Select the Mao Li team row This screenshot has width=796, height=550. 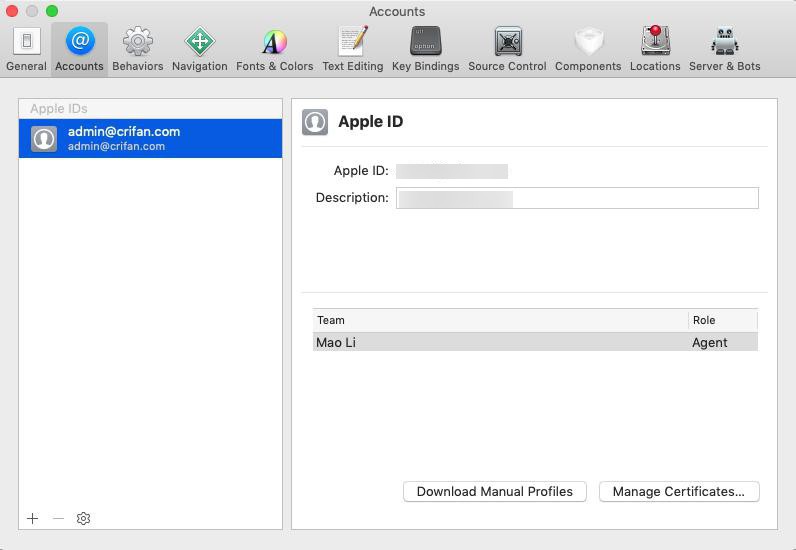[535, 342]
